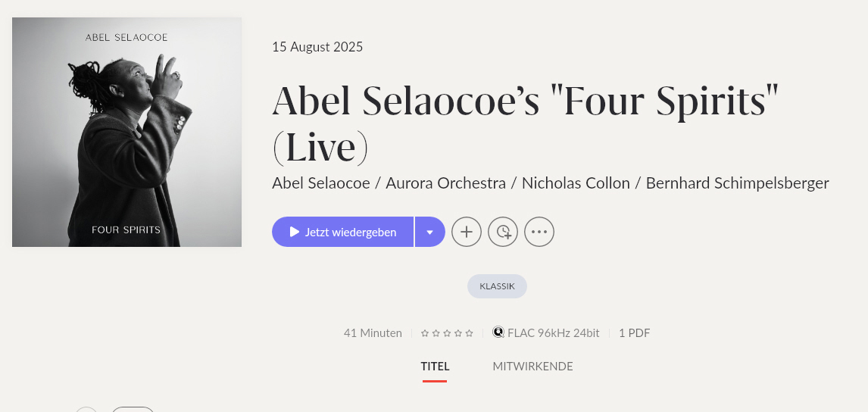Click the Jetzt wiedergeben play button
This screenshot has height=412, width=868.
click(342, 232)
